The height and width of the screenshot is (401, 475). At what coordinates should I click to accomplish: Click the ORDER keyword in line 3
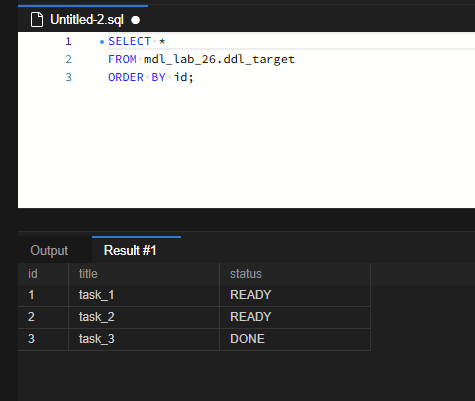pyautogui.click(x=126, y=77)
